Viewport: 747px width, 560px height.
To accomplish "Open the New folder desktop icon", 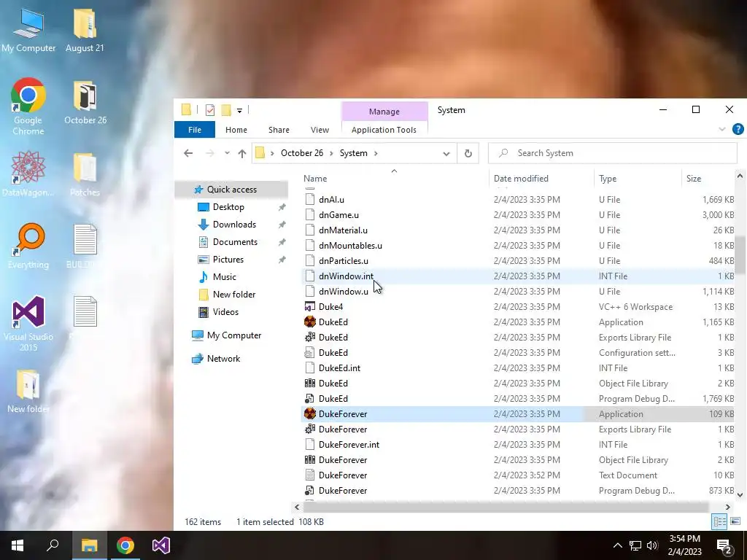I will click(28, 391).
